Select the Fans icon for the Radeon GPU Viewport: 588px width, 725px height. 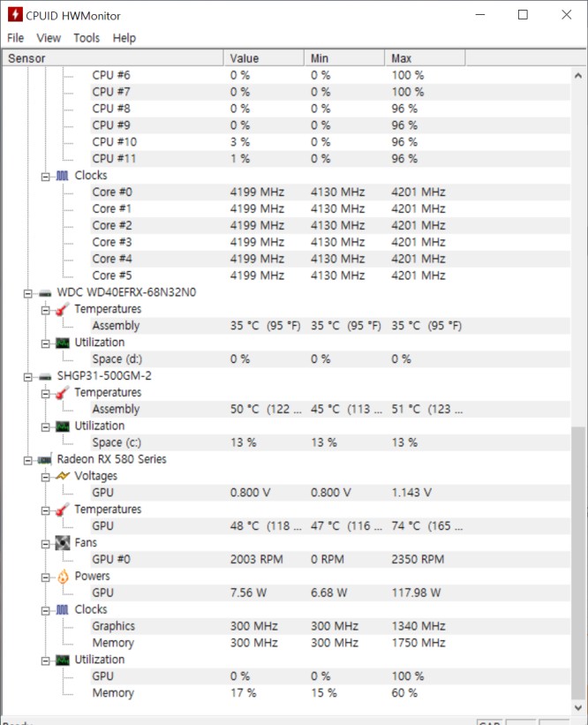point(62,542)
